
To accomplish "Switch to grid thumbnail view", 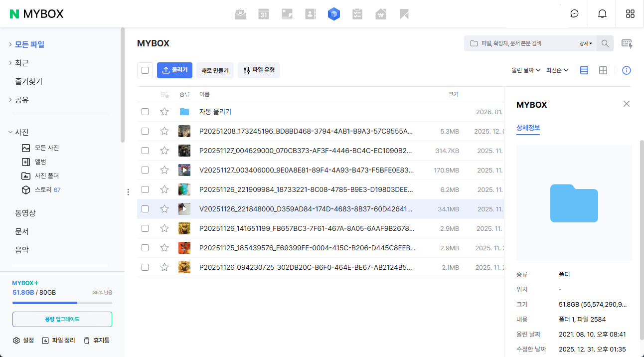I will [x=603, y=70].
